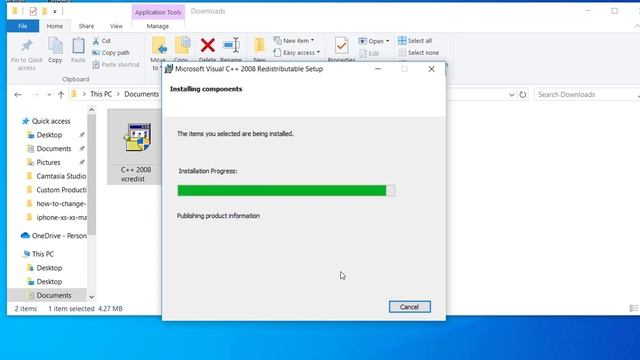Open the New item dropdown

tap(294, 41)
